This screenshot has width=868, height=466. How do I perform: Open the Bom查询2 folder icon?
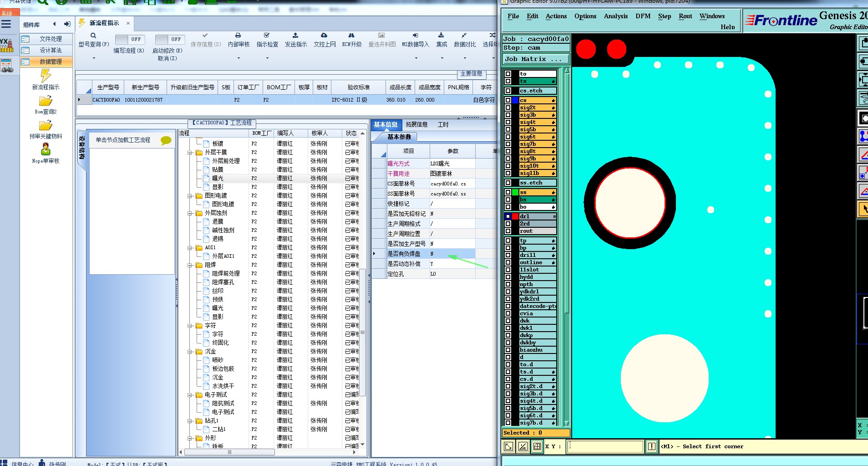pos(46,101)
